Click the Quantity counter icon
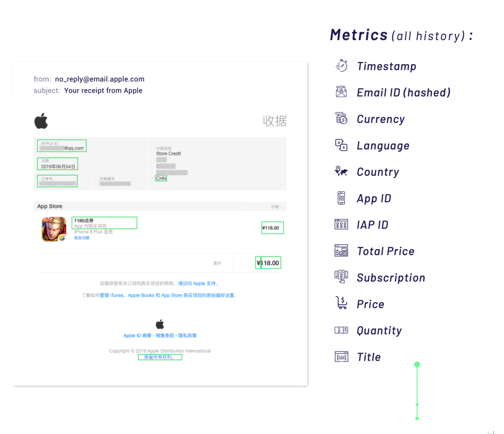Screen dimensions: 504x434 tap(341, 330)
